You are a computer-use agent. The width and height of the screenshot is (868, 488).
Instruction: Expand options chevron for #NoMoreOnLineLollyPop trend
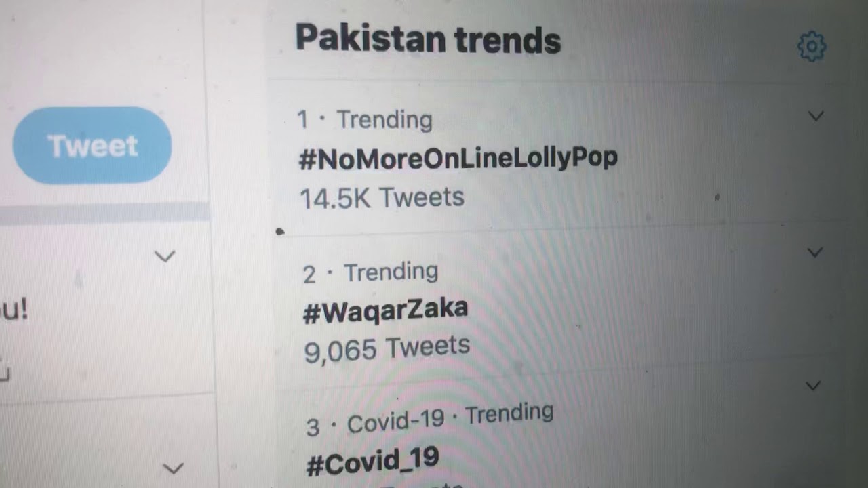click(x=816, y=116)
